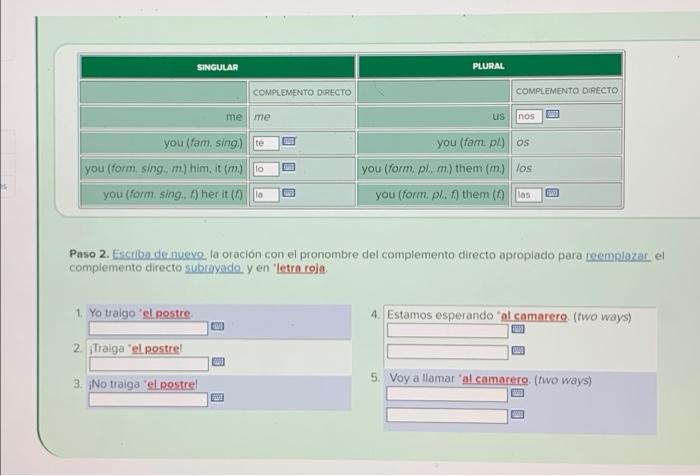
Task: Click 'el postre' in sentence 1
Action: click(x=167, y=313)
